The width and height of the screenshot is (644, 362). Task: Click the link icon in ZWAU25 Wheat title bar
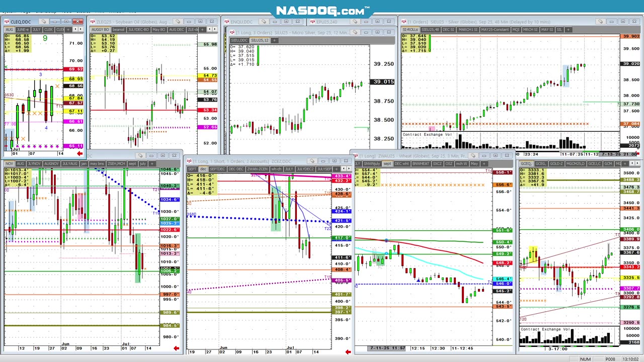pyautogui.click(x=473, y=155)
